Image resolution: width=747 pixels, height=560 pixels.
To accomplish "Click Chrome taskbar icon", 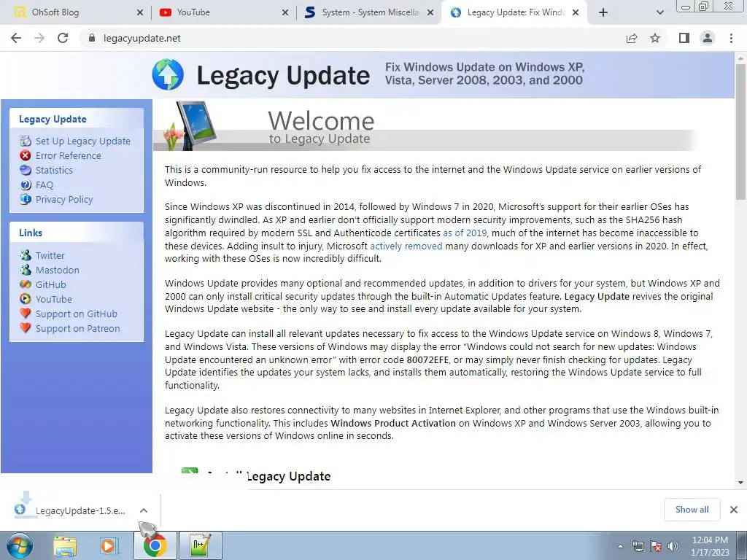I will [x=155, y=546].
